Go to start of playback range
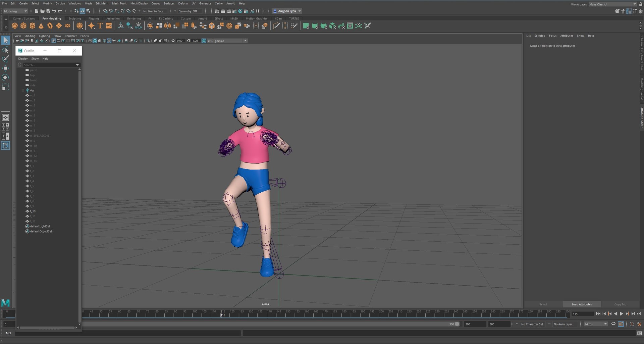 [x=598, y=314]
